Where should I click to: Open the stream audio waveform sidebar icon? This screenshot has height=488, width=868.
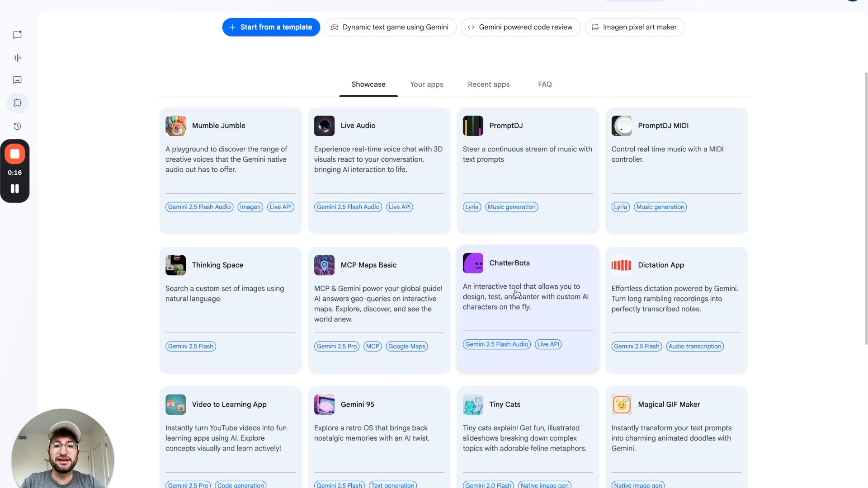17,58
